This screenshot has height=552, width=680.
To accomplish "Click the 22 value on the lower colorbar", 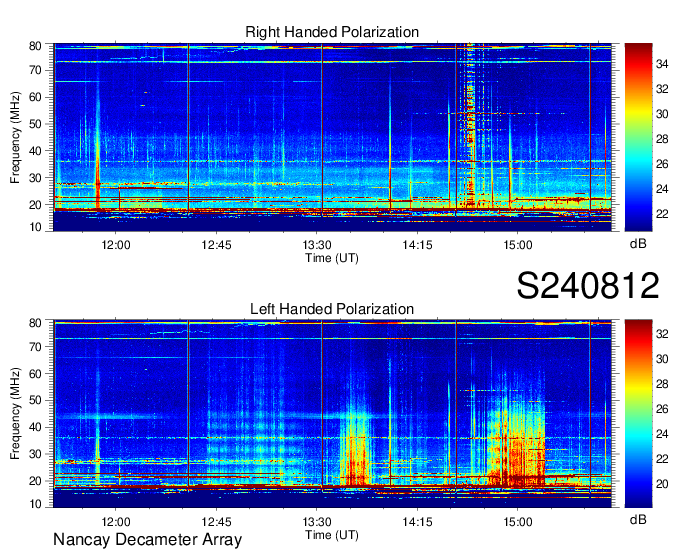I will [662, 459].
